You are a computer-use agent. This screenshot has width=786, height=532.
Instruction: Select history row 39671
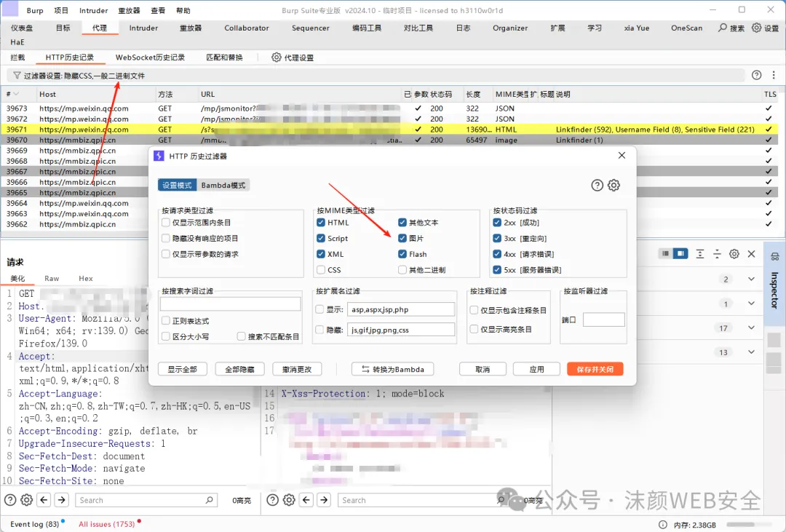(391, 130)
